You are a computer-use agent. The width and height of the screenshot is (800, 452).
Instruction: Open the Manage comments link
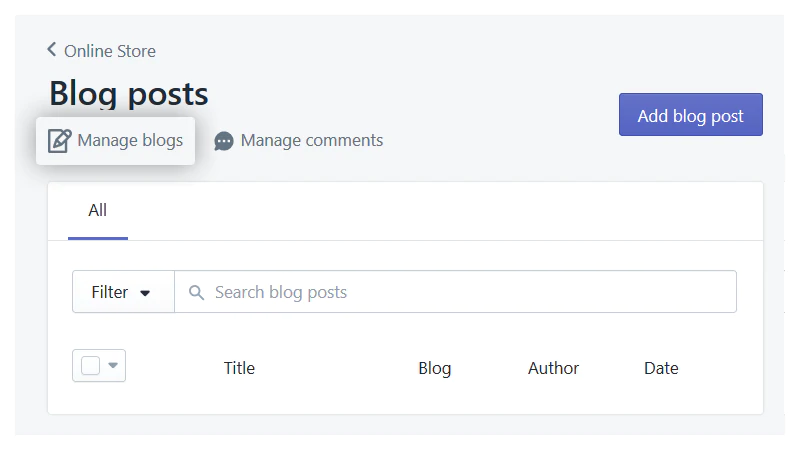311,140
